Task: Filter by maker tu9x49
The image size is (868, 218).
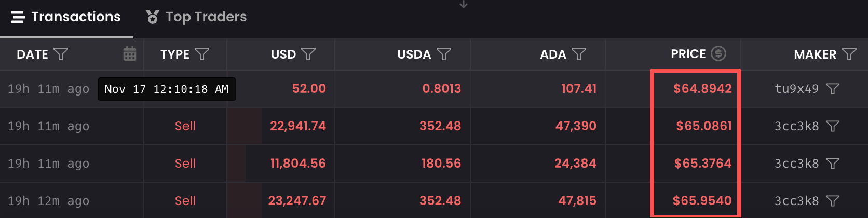Action: pos(833,89)
